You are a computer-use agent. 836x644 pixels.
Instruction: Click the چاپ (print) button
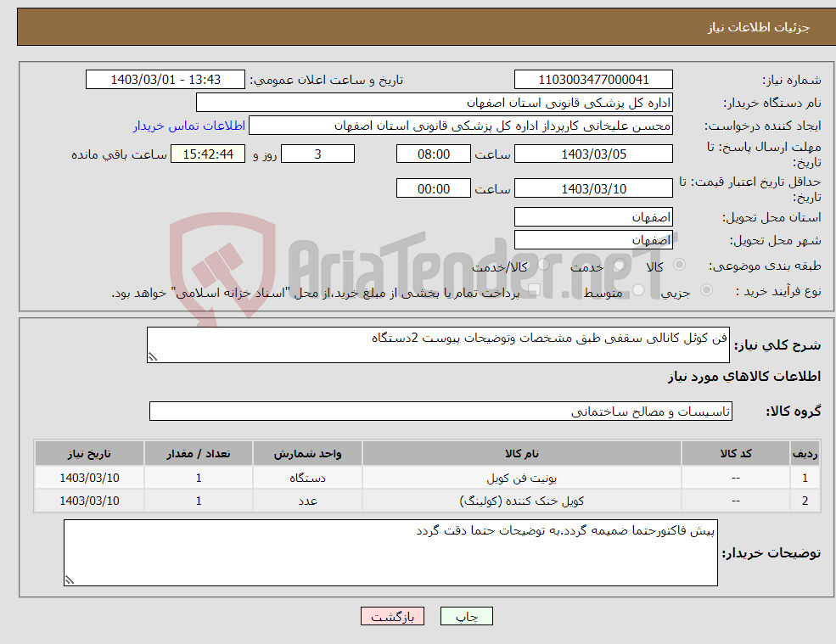(467, 616)
